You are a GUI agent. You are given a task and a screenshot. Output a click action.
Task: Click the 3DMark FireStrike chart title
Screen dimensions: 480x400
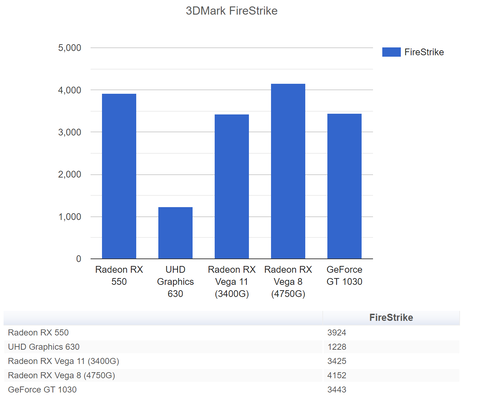[232, 11]
